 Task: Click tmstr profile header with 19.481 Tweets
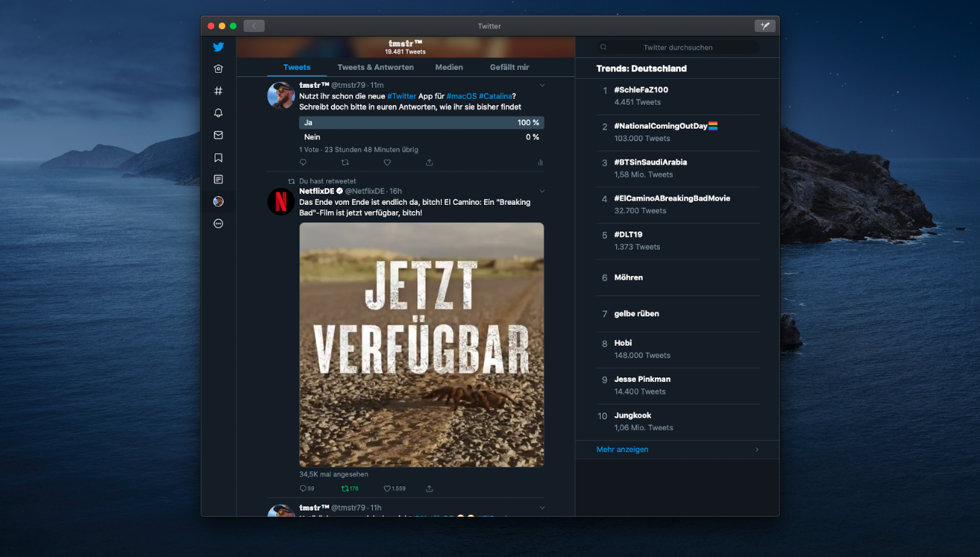click(406, 47)
